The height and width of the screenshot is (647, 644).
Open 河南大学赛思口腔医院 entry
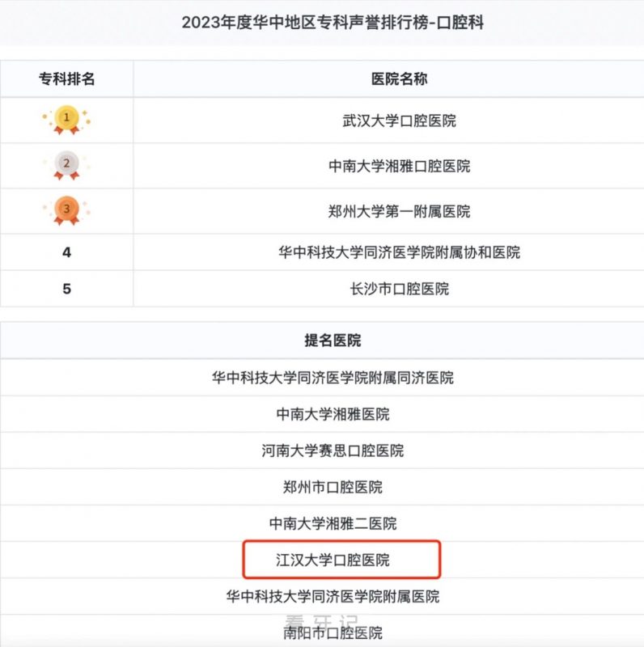point(333,450)
